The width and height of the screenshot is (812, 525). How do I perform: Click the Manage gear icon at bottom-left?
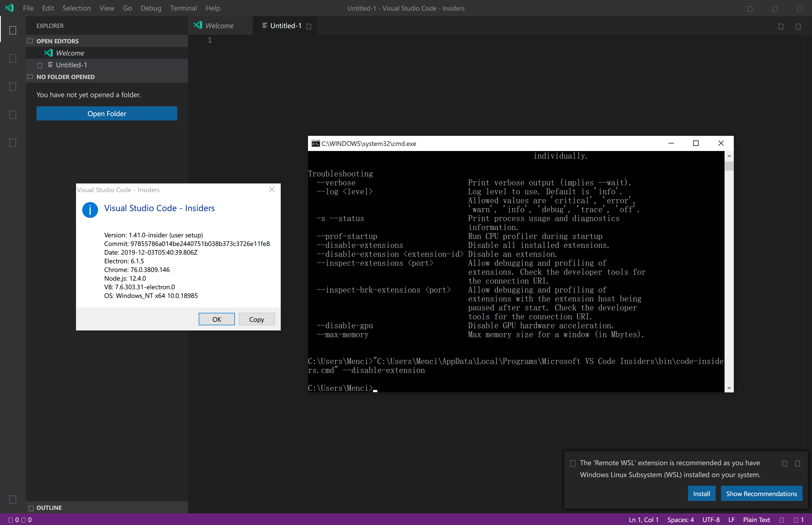click(x=13, y=500)
